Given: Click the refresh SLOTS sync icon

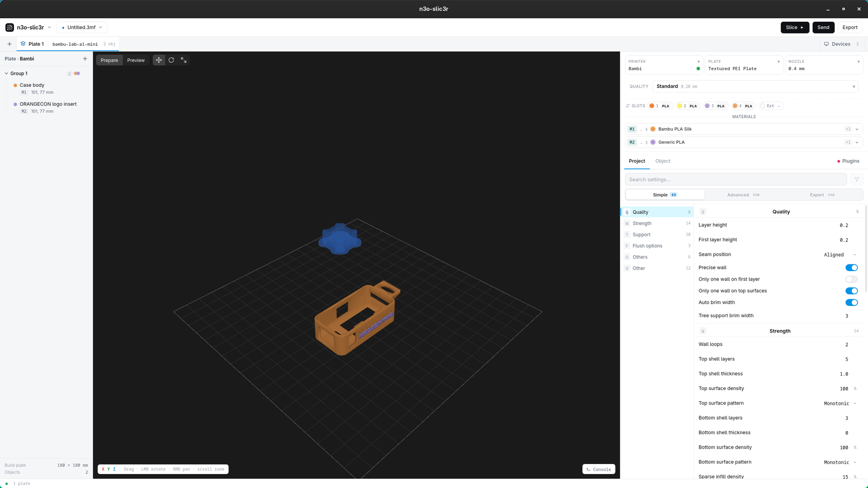Looking at the screenshot, I should pos(627,106).
